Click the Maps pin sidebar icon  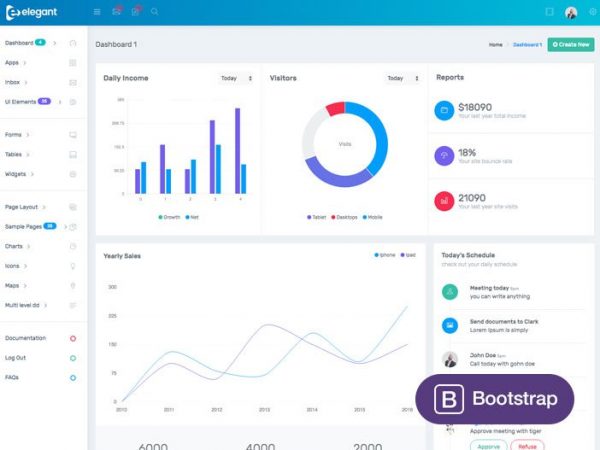click(73, 286)
